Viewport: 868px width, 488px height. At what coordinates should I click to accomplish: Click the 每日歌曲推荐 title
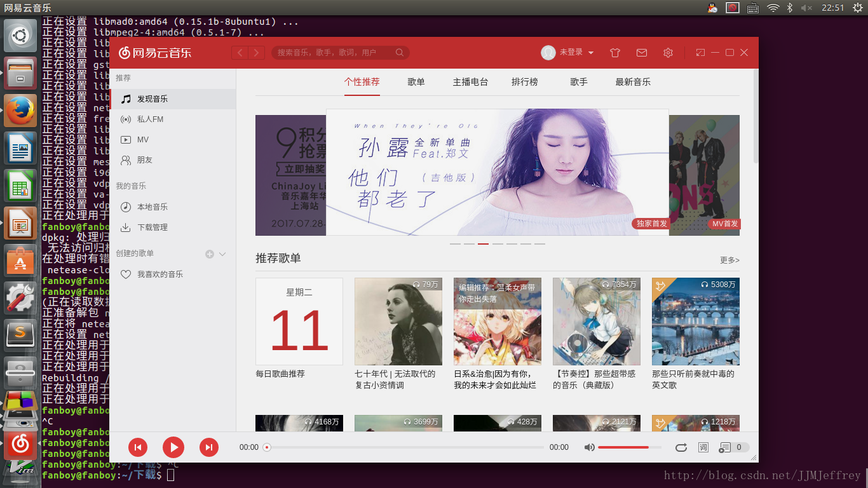click(280, 374)
